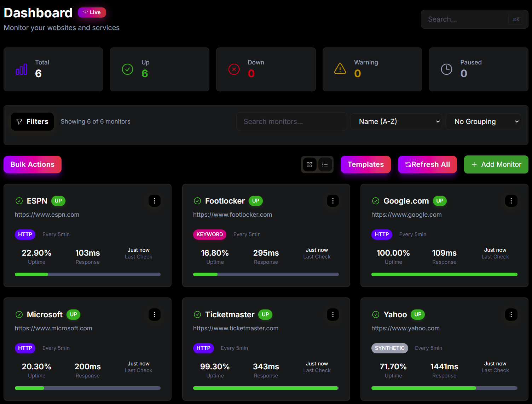Viewport: 532px width, 404px height.
Task: Open the No Grouping dropdown
Action: [483, 121]
